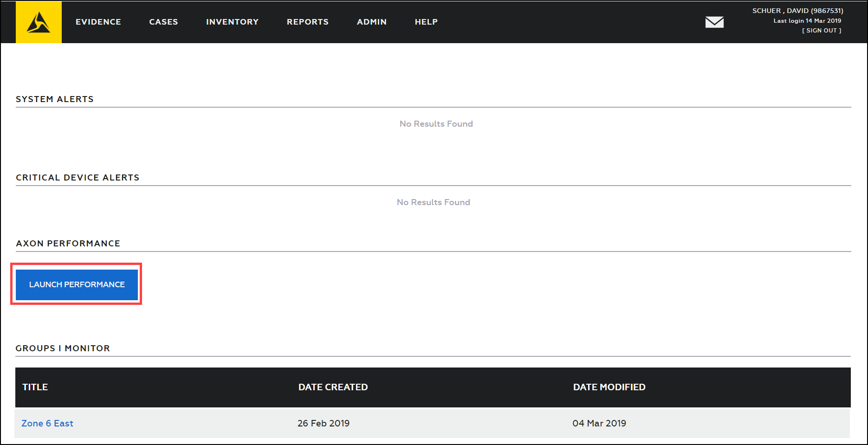This screenshot has height=445, width=868.
Task: Open the Reports menu
Action: click(307, 22)
